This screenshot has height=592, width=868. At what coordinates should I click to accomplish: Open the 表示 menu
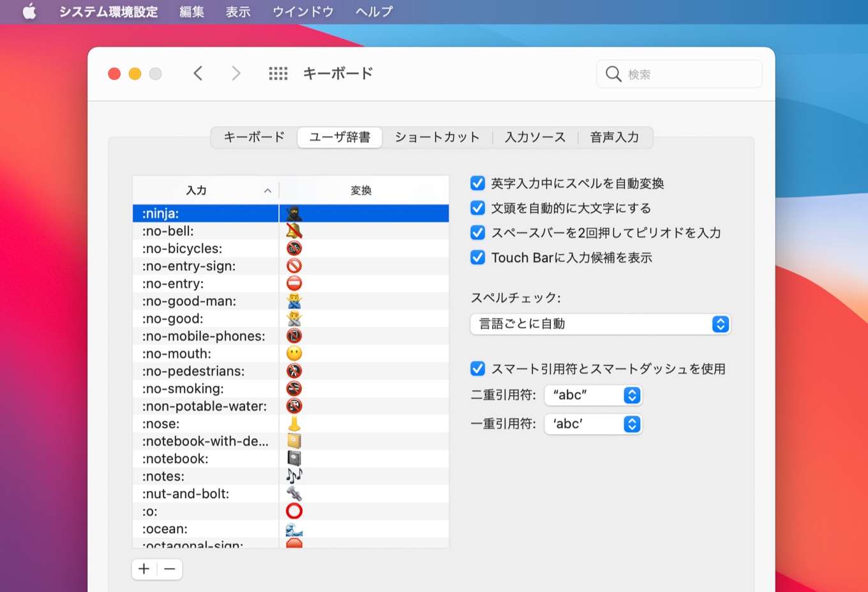point(238,11)
